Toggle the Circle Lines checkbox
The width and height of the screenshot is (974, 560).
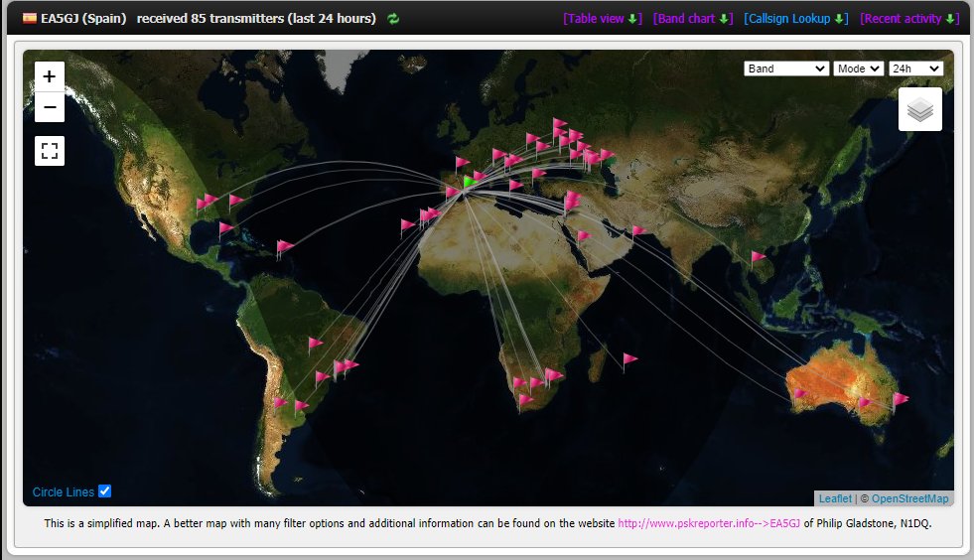tap(105, 491)
